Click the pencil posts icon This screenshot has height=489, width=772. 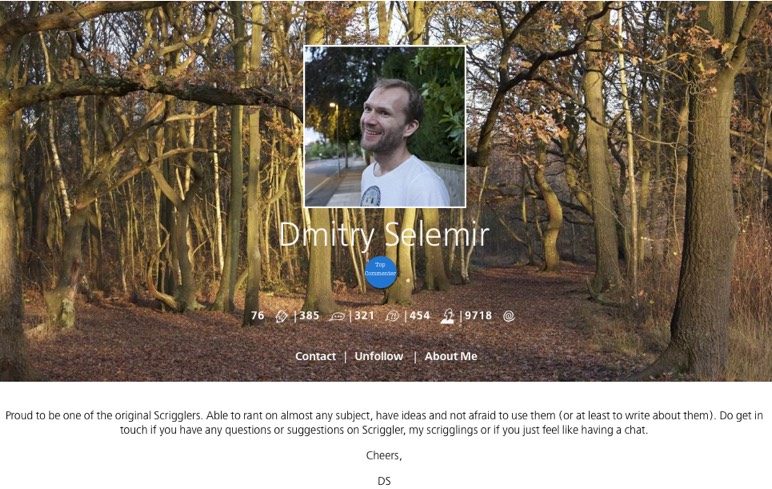click(x=281, y=316)
